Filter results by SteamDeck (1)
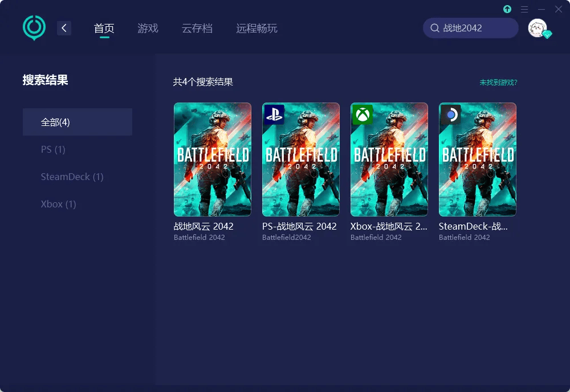The image size is (570, 392). click(x=72, y=177)
